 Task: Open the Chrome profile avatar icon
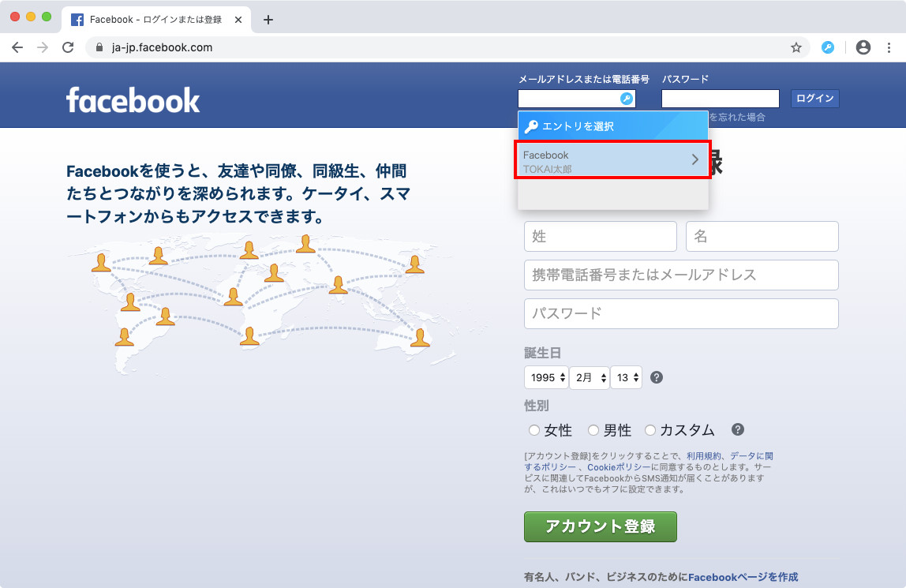pyautogui.click(x=863, y=47)
